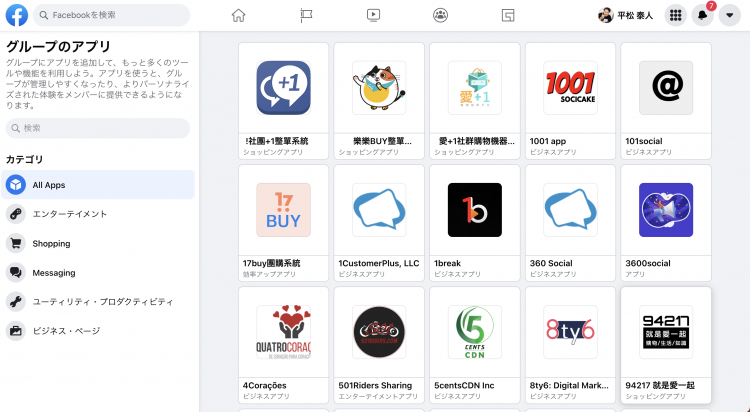Screen dimensions: 750x412
Task: Click the 1break title text
Action: coord(447,263)
